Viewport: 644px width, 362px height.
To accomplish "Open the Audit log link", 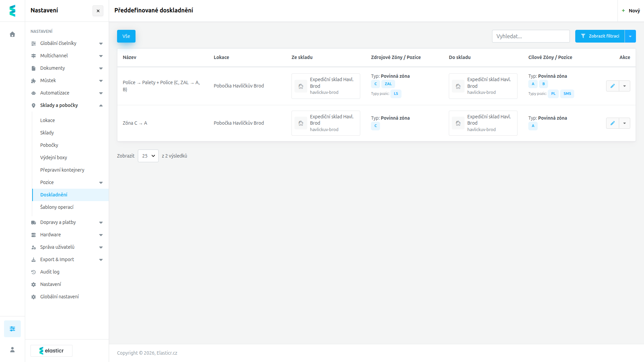I will [x=50, y=272].
